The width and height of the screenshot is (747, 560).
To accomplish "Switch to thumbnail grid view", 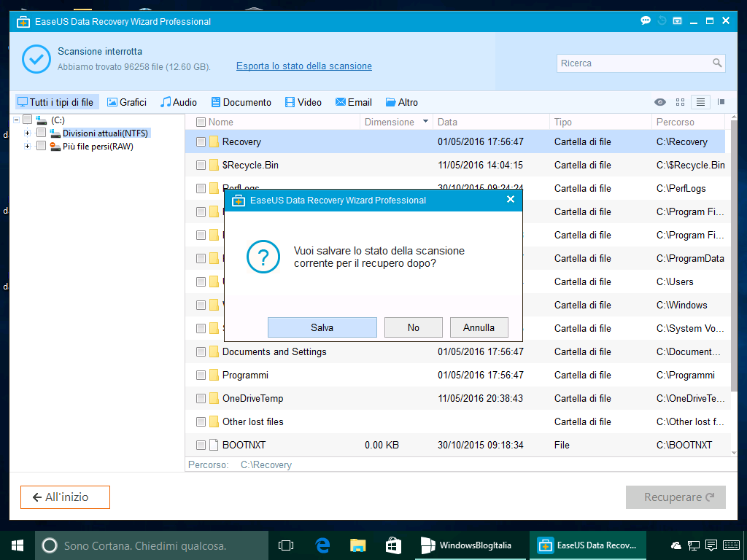I will pyautogui.click(x=681, y=102).
